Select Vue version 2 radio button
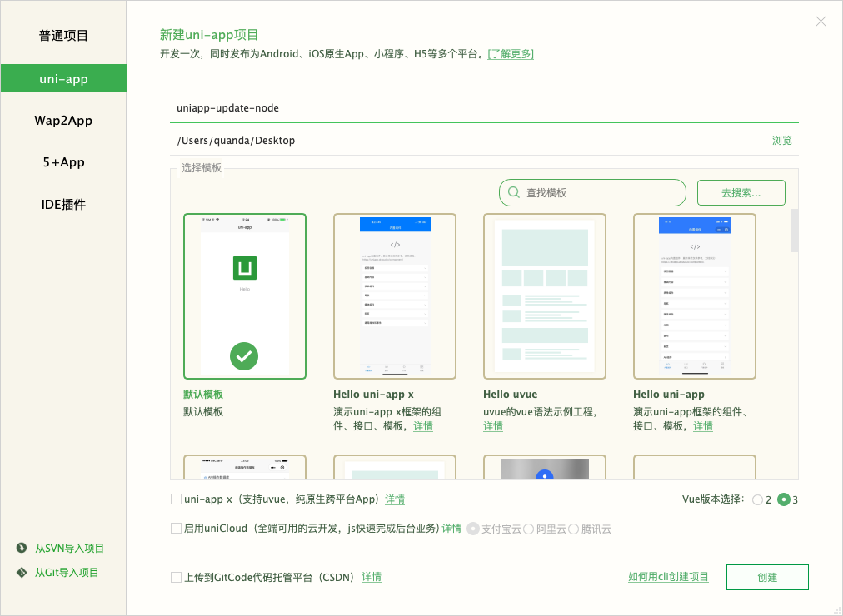This screenshot has width=843, height=616. click(757, 500)
